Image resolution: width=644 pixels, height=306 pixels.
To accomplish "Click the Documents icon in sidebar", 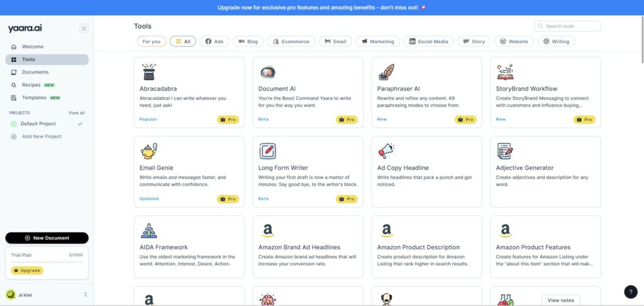I will tap(14, 72).
